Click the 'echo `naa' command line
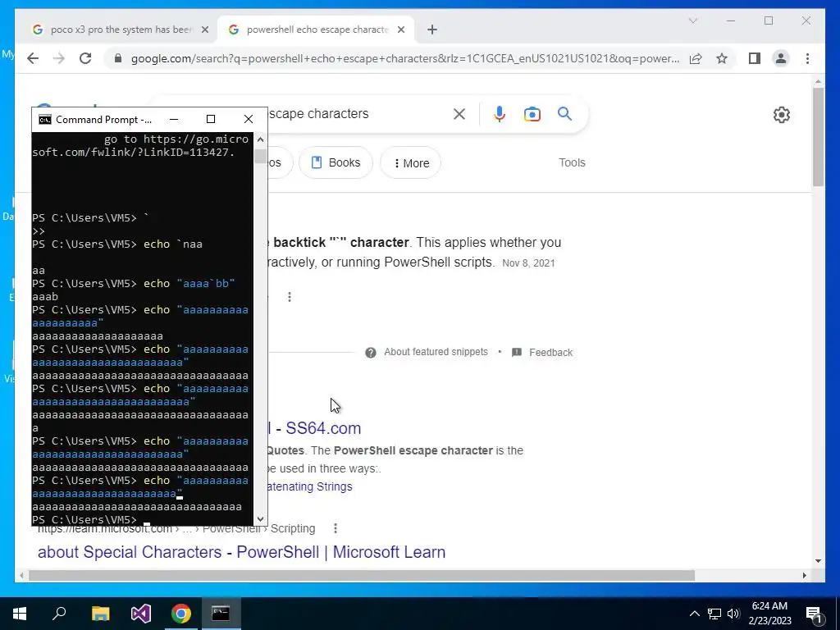 pyautogui.click(x=117, y=244)
